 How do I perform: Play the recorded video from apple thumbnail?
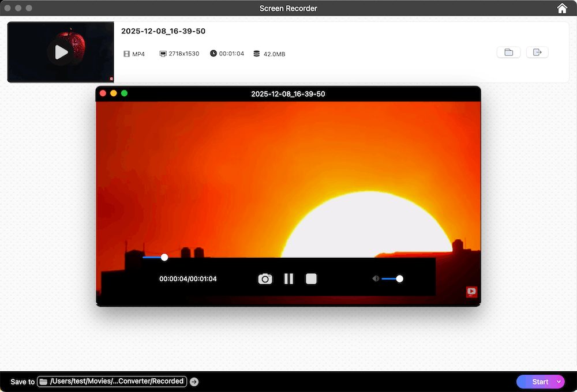(61, 52)
